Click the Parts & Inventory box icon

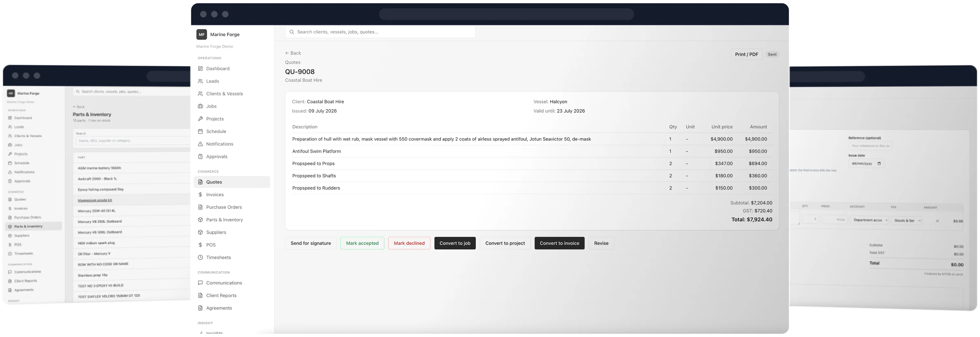200,220
